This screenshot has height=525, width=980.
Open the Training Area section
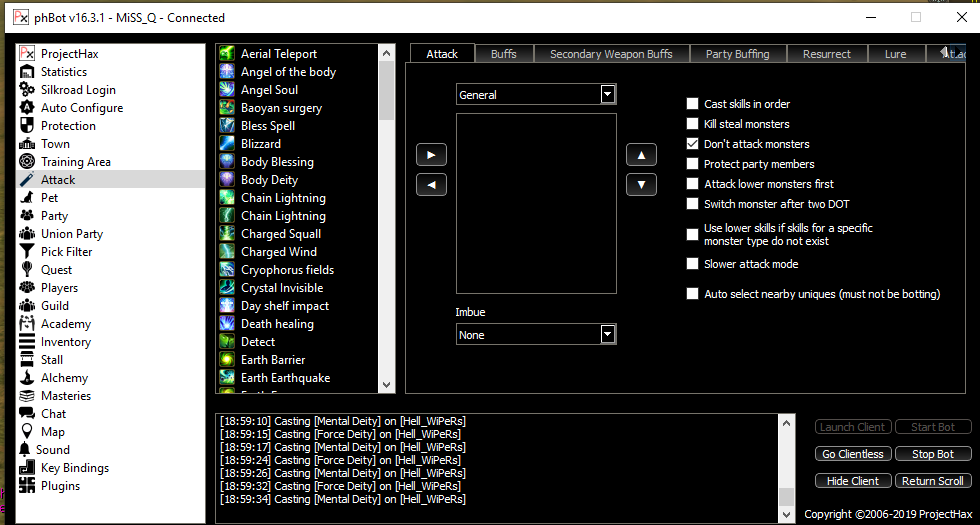(75, 162)
